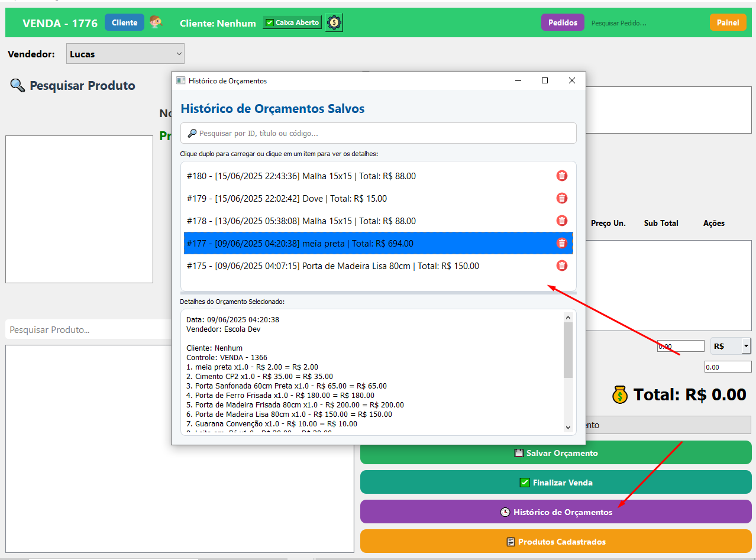The image size is (756, 560).
Task: Open Produtos Cadastrados list
Action: tap(555, 542)
